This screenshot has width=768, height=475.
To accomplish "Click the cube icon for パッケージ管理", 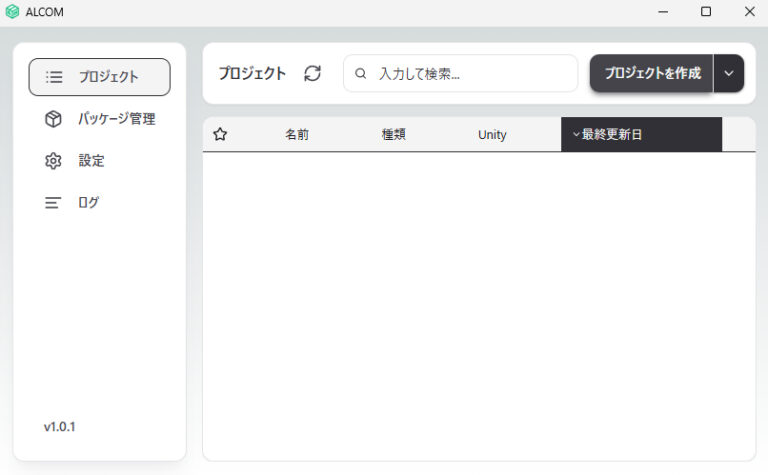I will point(53,119).
